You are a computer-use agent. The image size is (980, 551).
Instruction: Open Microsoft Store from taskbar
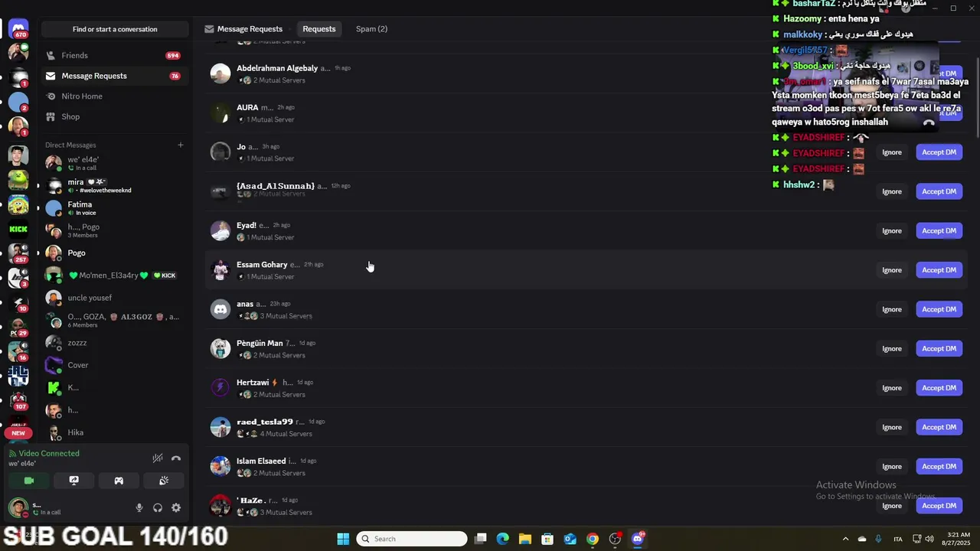pyautogui.click(x=547, y=539)
